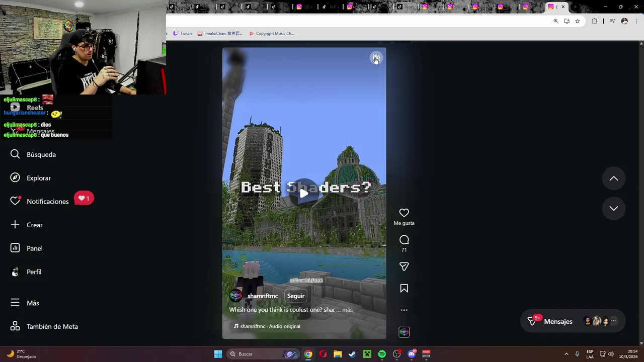Play the reel with the center play button
The image size is (644, 362).
pyautogui.click(x=304, y=193)
